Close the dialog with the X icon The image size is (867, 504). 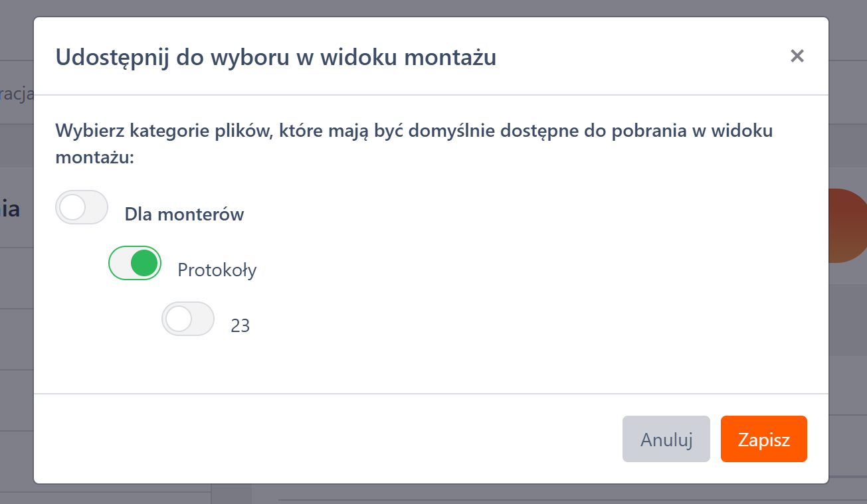click(797, 56)
